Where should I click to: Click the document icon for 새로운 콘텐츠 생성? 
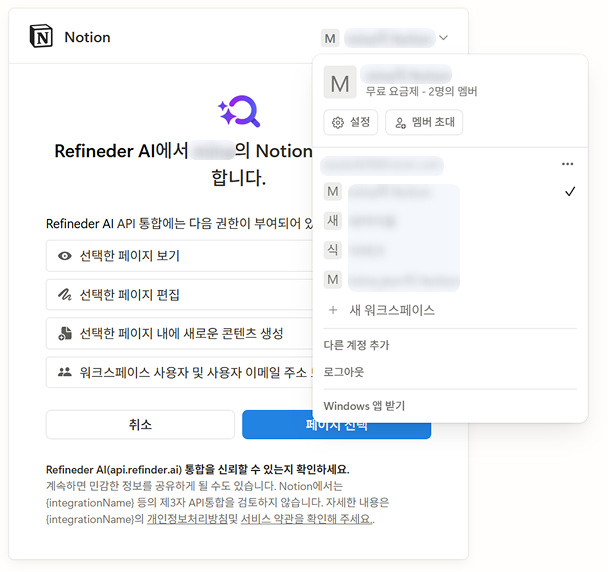point(65,334)
